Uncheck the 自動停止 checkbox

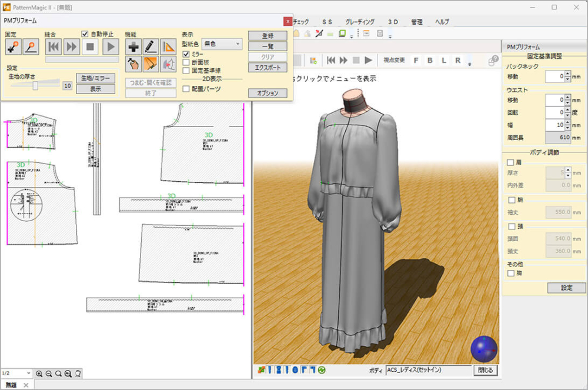[85, 34]
